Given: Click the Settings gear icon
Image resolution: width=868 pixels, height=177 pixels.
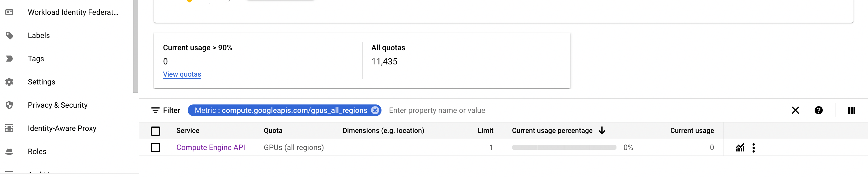Looking at the screenshot, I should coord(10,82).
